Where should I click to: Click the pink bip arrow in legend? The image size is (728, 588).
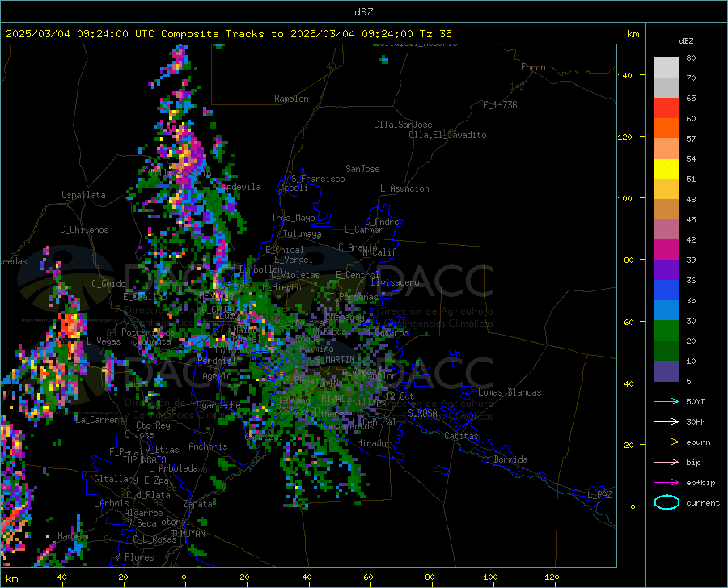667,463
